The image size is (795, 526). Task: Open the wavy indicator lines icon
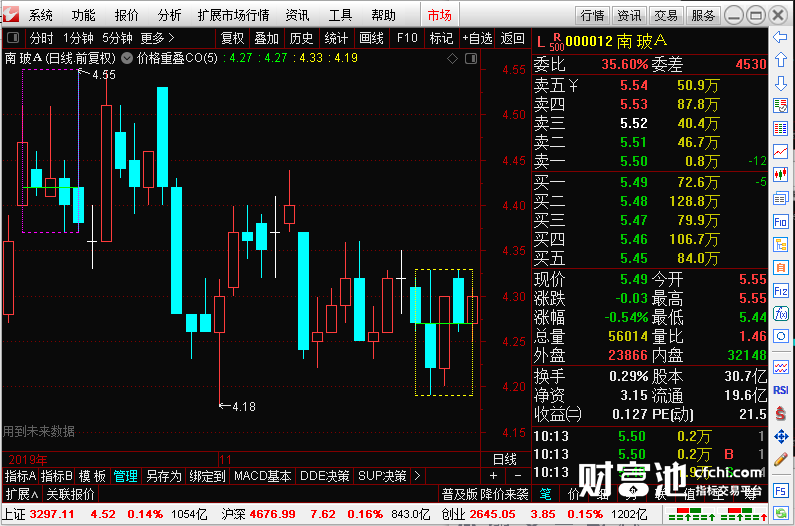780,366
